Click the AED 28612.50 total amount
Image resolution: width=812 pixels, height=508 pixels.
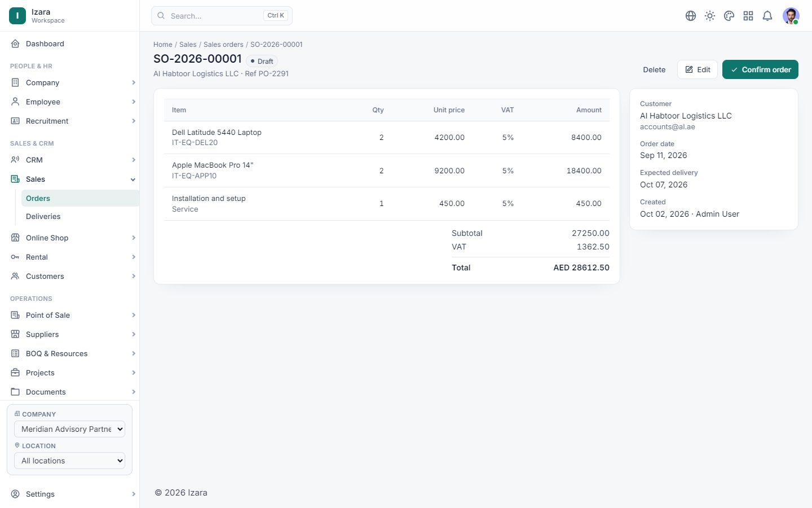tap(581, 268)
